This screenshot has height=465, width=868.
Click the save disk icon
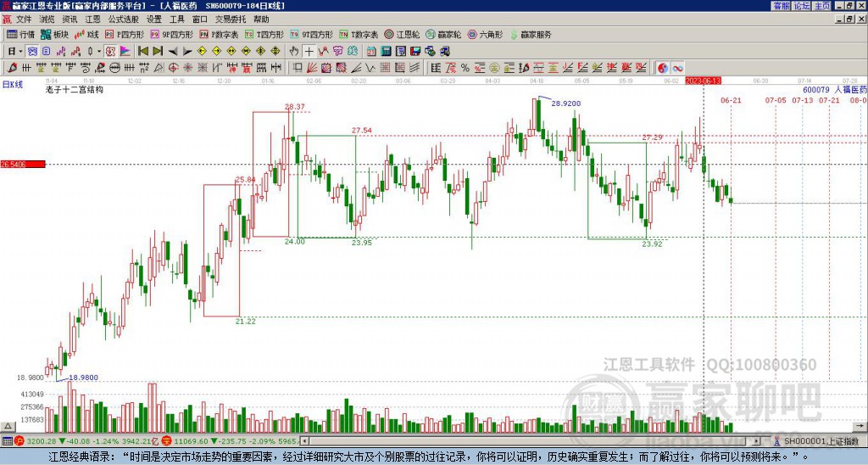pos(415,51)
